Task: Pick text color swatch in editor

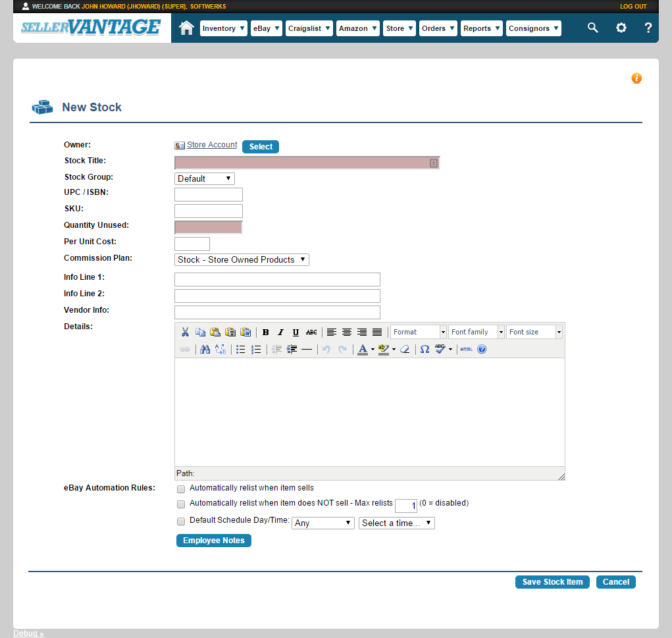Action: pos(362,350)
